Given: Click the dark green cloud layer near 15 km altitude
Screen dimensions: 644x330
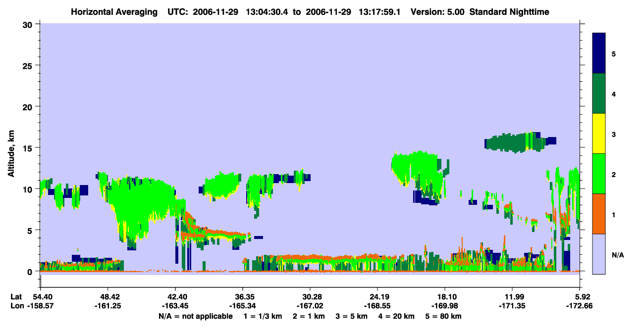Looking at the screenshot, I should [x=515, y=142].
